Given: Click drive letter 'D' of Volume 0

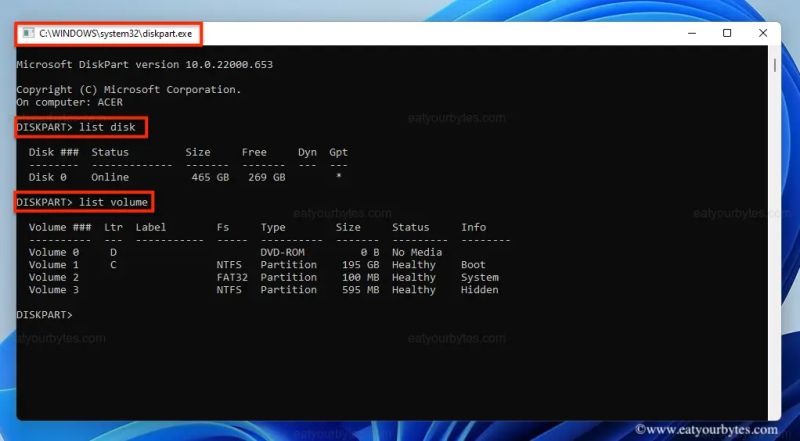Looking at the screenshot, I should [113, 252].
